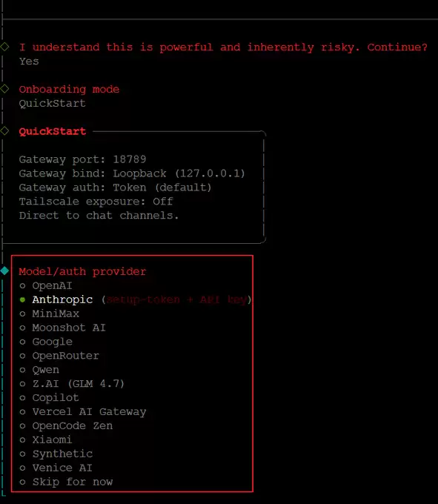438x504 pixels.
Task: Select MiniMax as model provider
Action: click(x=49, y=314)
